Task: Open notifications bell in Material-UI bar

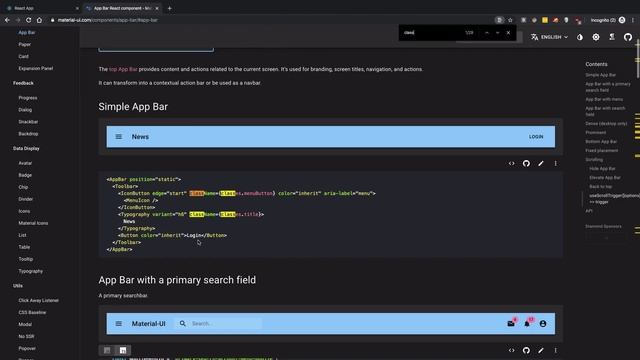Action: point(527,324)
